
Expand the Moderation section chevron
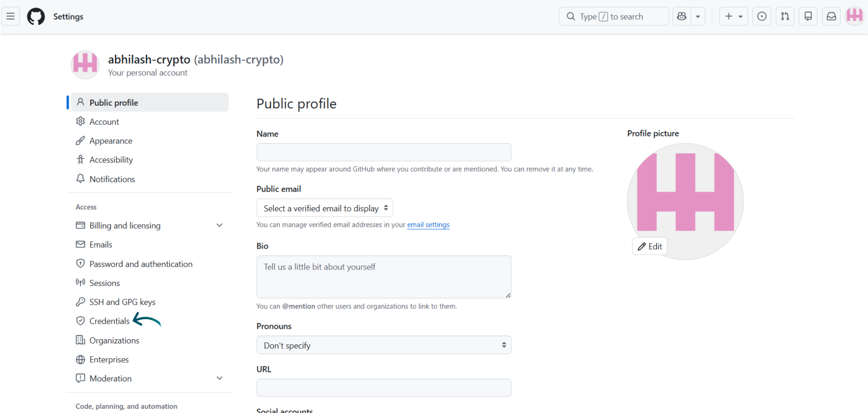(x=220, y=378)
